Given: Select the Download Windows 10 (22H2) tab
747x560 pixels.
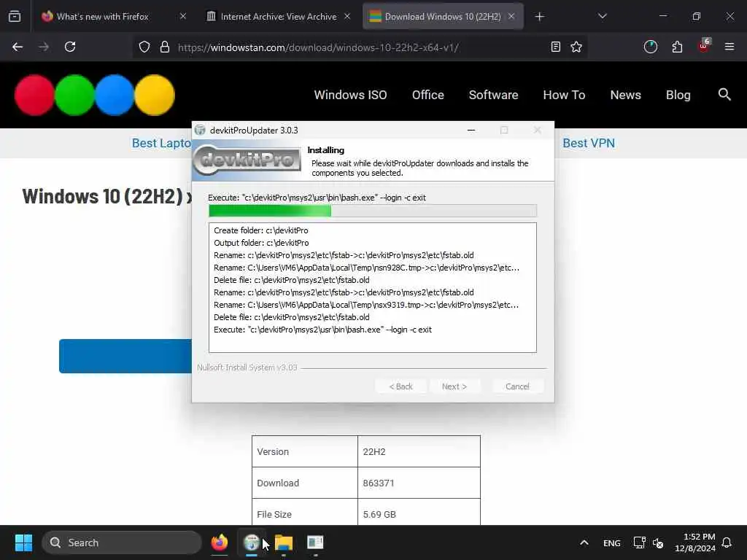Looking at the screenshot, I should (x=443, y=16).
